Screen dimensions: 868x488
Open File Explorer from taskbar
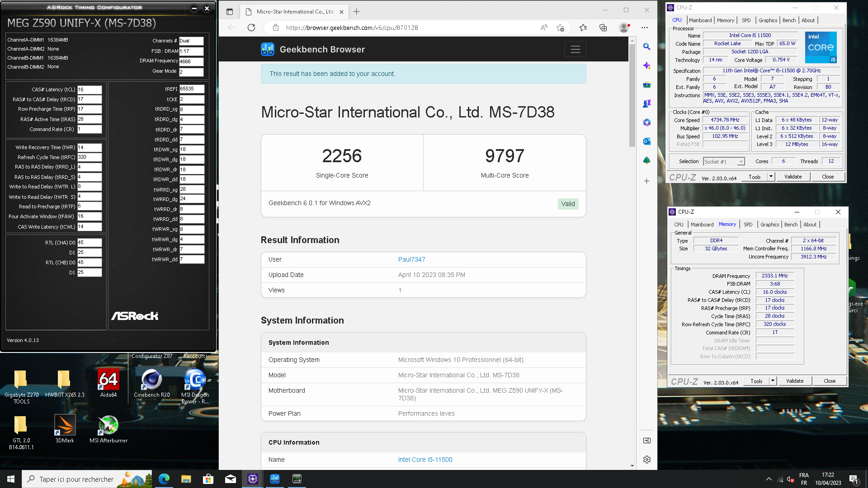(x=186, y=479)
